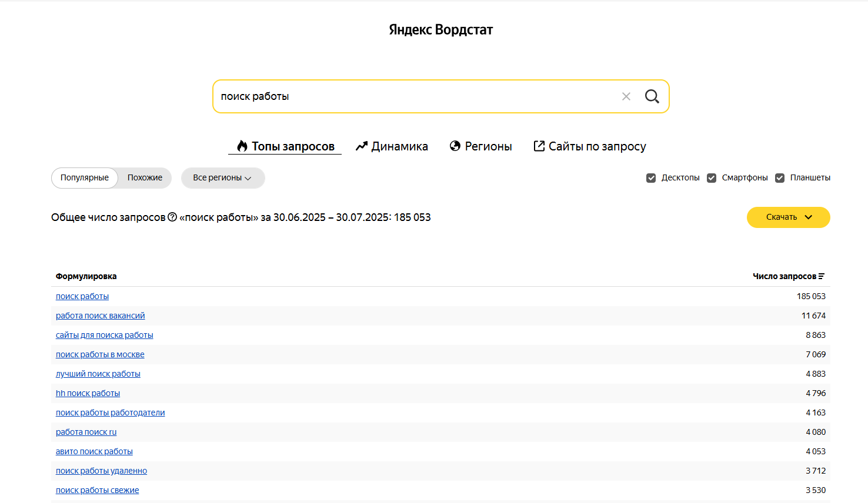The image size is (868, 503).
Task: Click the value 8 863
Action: pyautogui.click(x=816, y=335)
